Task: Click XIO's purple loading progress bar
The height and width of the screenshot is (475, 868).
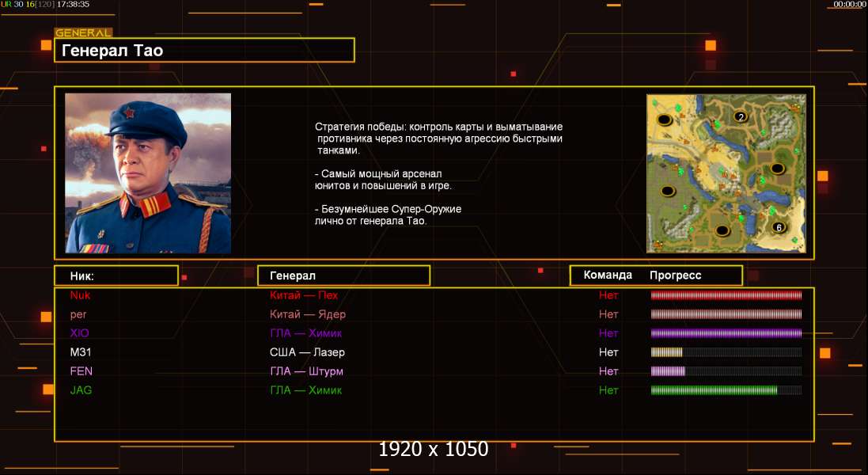Action: click(x=726, y=332)
